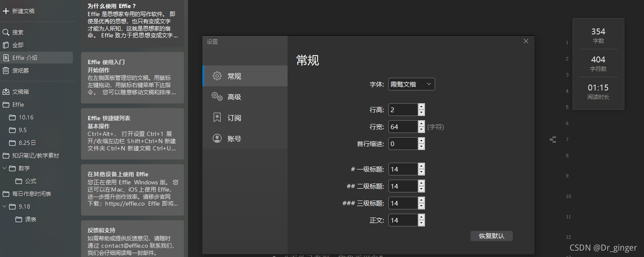Select the 9.18 folder label
The width and height of the screenshot is (644, 257).
pos(24,206)
